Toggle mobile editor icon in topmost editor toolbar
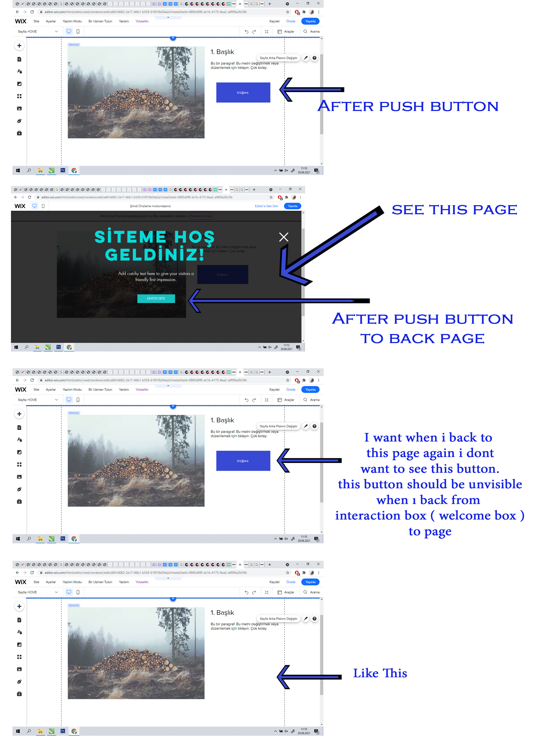 coord(78,32)
